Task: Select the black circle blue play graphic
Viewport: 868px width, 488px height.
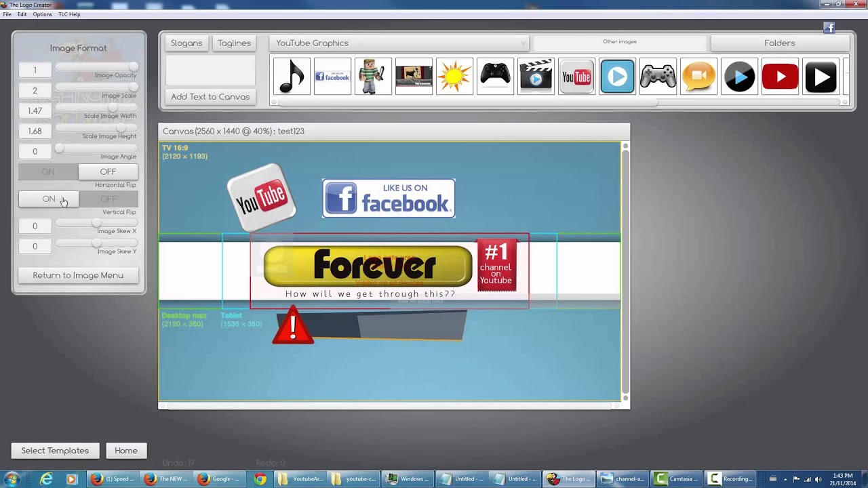Action: pos(739,76)
